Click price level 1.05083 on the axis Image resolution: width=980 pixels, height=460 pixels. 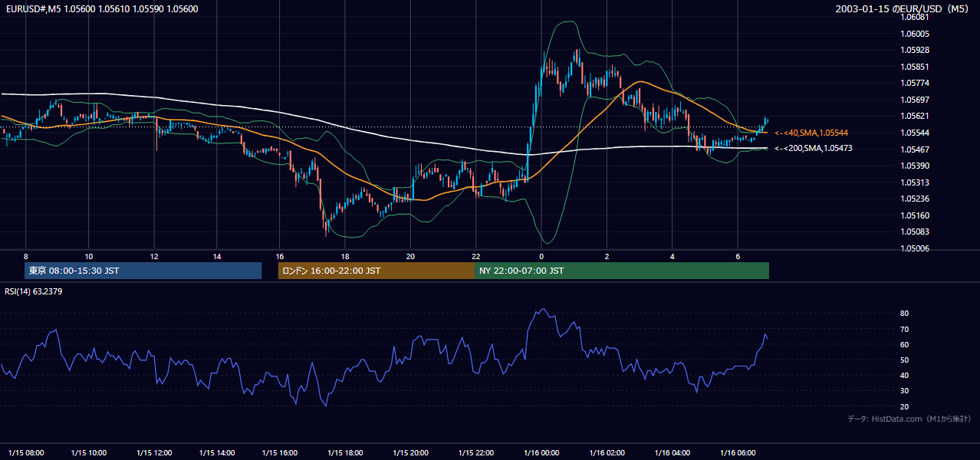[916, 232]
